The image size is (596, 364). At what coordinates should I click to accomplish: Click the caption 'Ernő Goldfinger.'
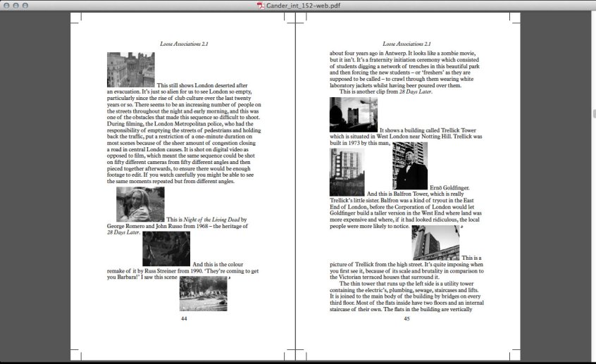tap(449, 188)
